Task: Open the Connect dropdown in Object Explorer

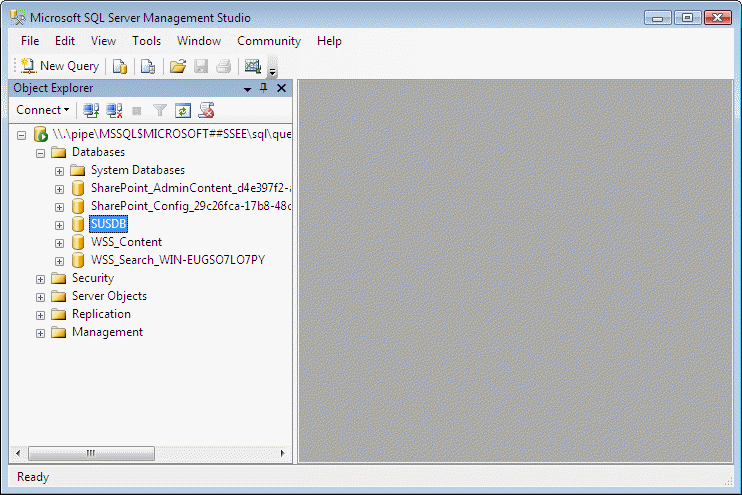Action: click(43, 110)
